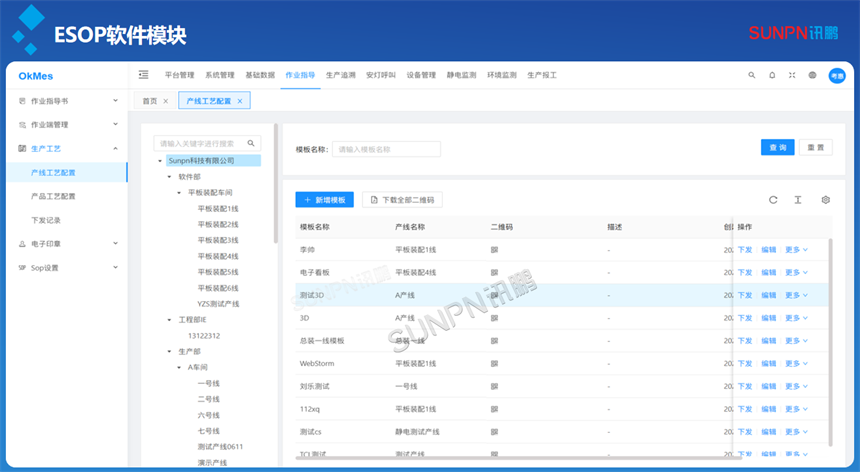This screenshot has width=860, height=472.
Task: Open the user avatar menu
Action: (x=837, y=76)
